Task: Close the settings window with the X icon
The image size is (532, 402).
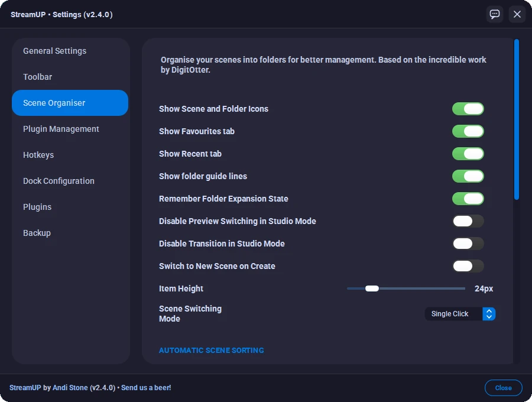Action: pos(517,14)
